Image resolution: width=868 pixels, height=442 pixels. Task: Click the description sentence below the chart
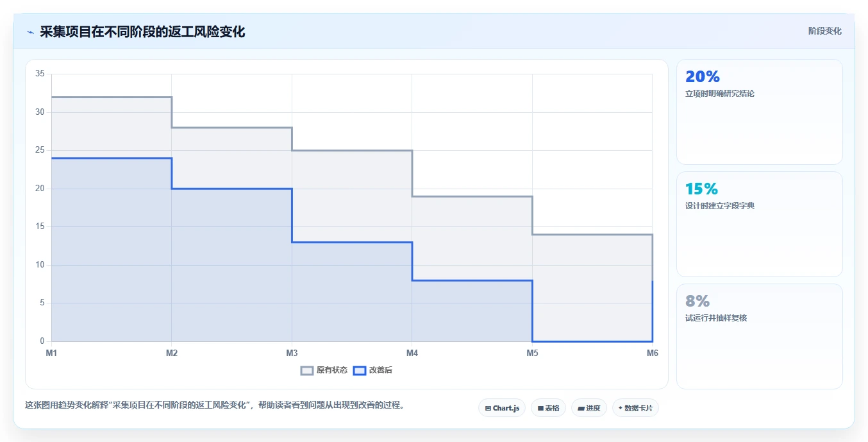point(215,405)
